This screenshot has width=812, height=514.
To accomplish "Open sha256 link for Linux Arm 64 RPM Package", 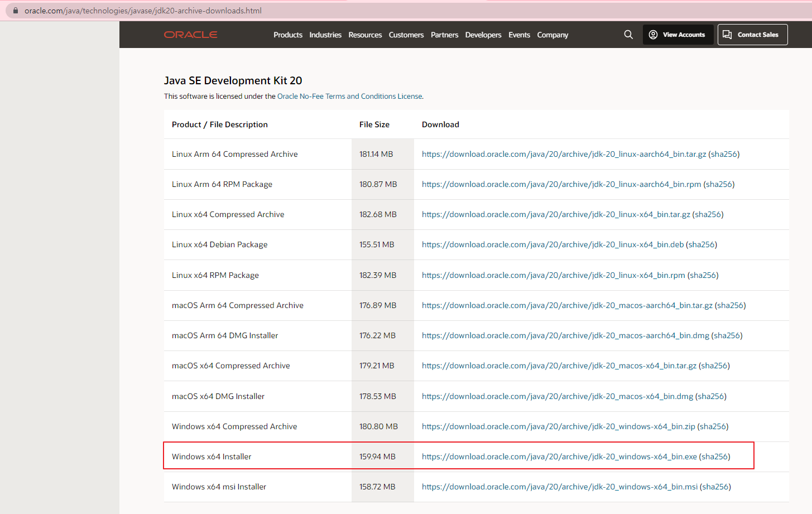I will coord(719,184).
